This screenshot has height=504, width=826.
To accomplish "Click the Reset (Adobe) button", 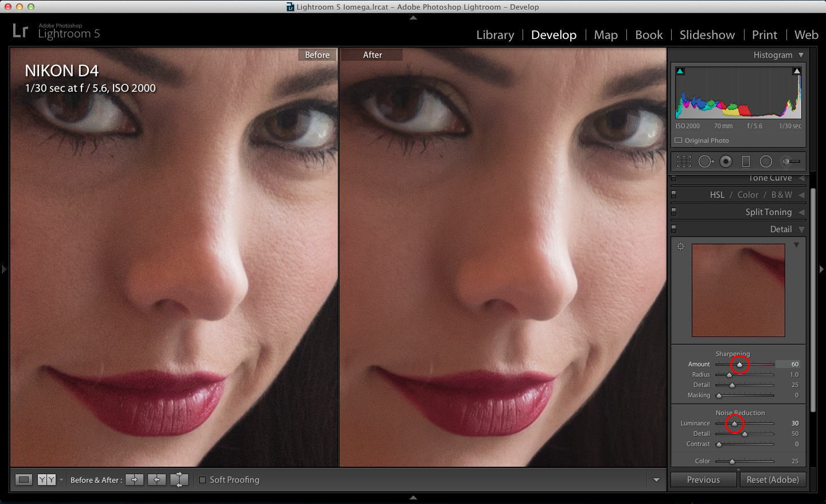I will click(x=772, y=480).
